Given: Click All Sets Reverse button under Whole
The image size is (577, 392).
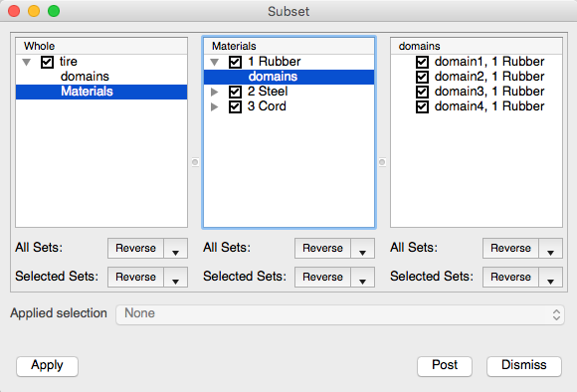Looking at the screenshot, I should coord(135,249).
